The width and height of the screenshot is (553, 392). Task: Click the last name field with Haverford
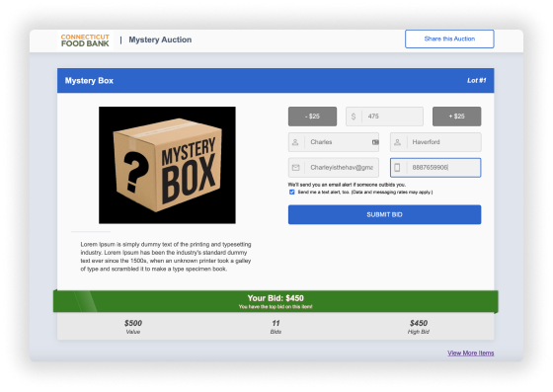pyautogui.click(x=435, y=142)
